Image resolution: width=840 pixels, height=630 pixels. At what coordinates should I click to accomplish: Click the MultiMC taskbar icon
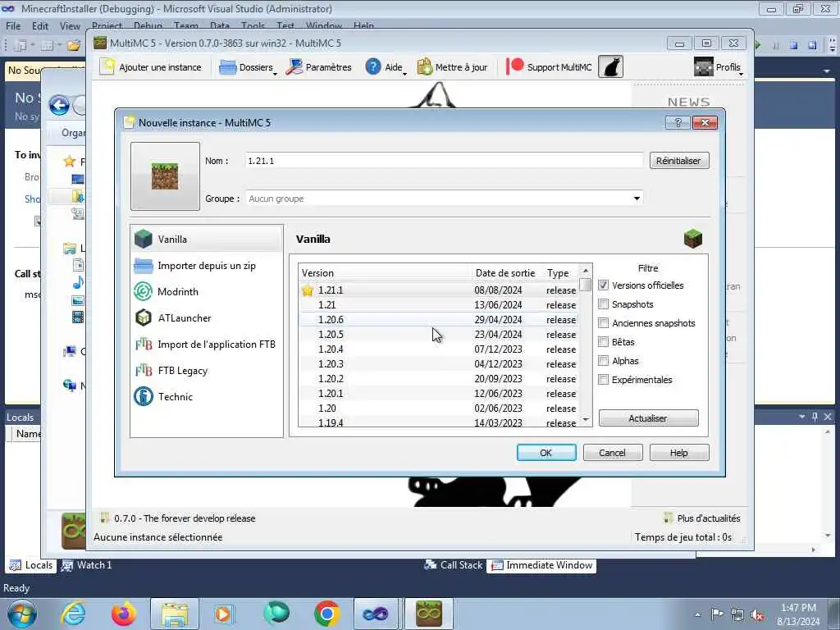click(429, 614)
